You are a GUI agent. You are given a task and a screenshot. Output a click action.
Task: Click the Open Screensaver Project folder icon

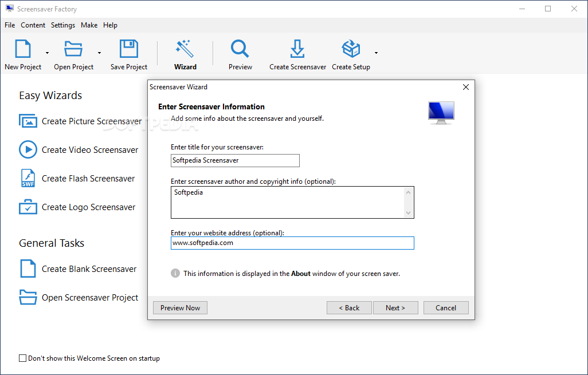pyautogui.click(x=28, y=297)
